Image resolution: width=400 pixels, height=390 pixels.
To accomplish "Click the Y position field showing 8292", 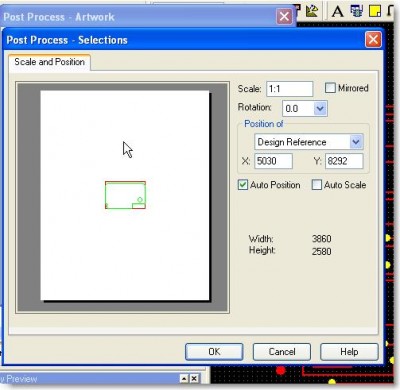I will (344, 161).
